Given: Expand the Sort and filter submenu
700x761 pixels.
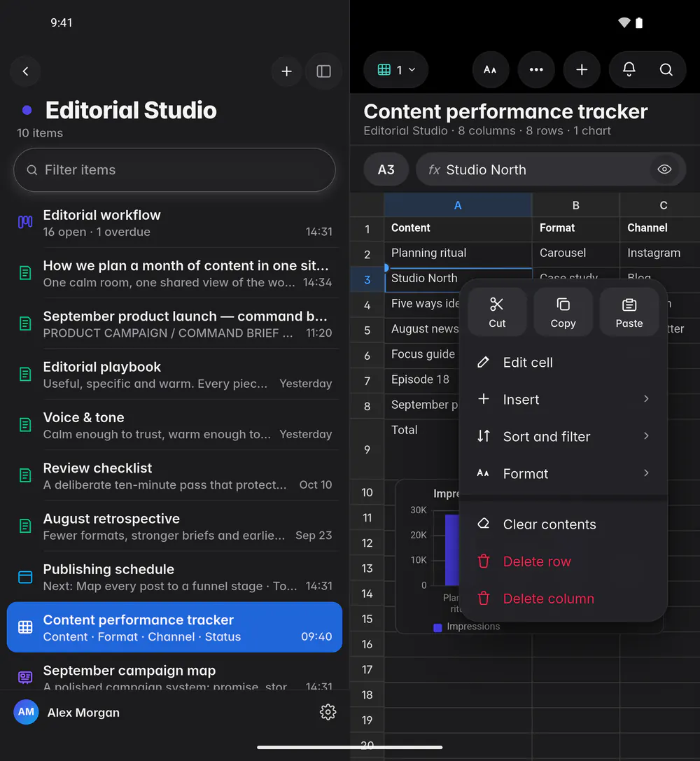Looking at the screenshot, I should pyautogui.click(x=563, y=436).
